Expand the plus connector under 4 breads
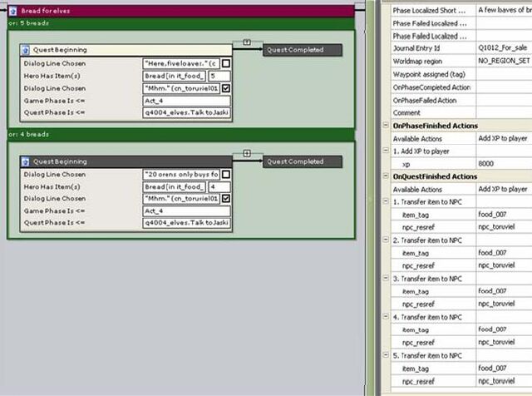This screenshot has height=396, width=532. (247, 154)
